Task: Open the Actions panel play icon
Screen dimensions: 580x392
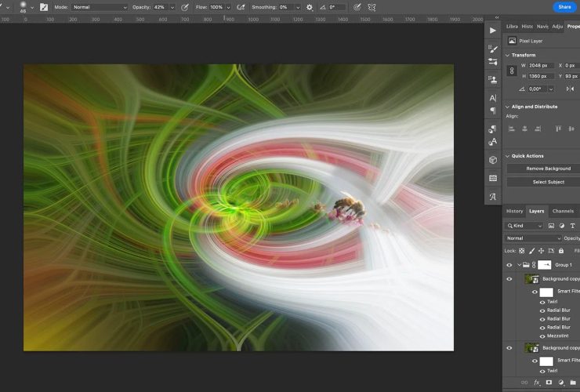Action: point(492,30)
